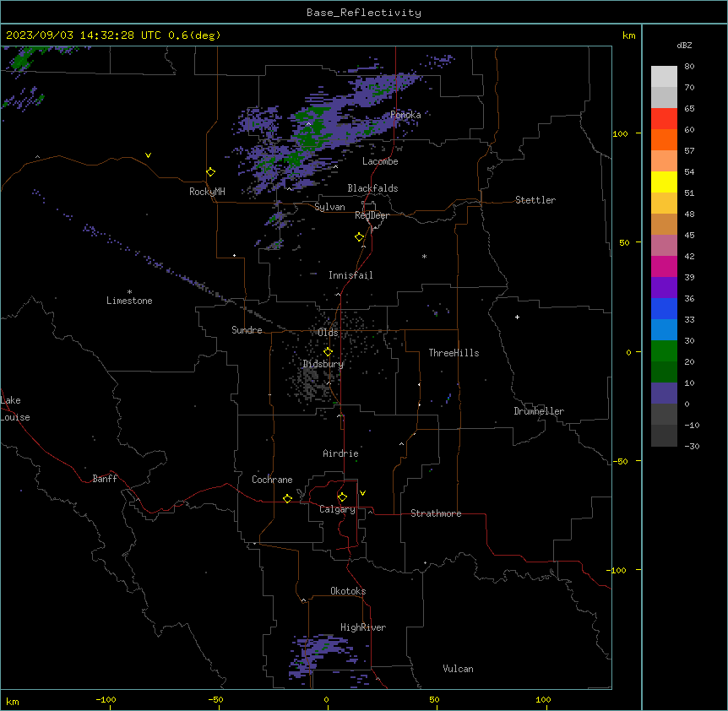
Task: Select the legend value -10
Action: (x=692, y=425)
